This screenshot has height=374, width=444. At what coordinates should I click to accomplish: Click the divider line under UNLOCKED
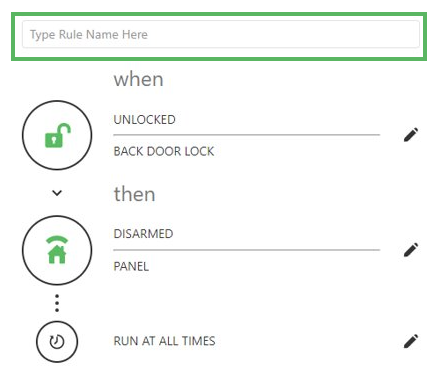pos(247,135)
